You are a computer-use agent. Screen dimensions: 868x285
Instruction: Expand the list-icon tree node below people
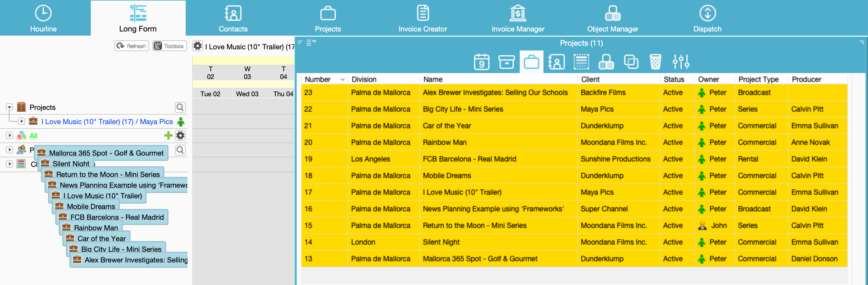(9, 164)
